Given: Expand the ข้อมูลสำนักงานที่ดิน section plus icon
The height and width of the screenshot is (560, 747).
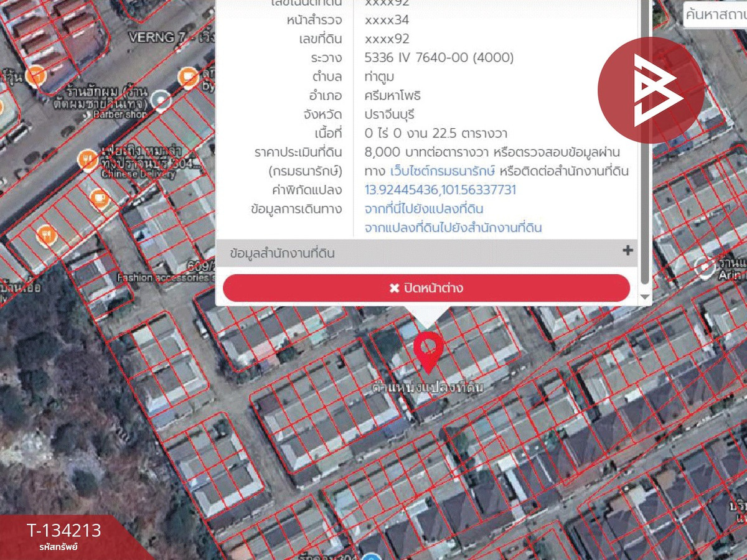Looking at the screenshot, I should click(x=627, y=251).
